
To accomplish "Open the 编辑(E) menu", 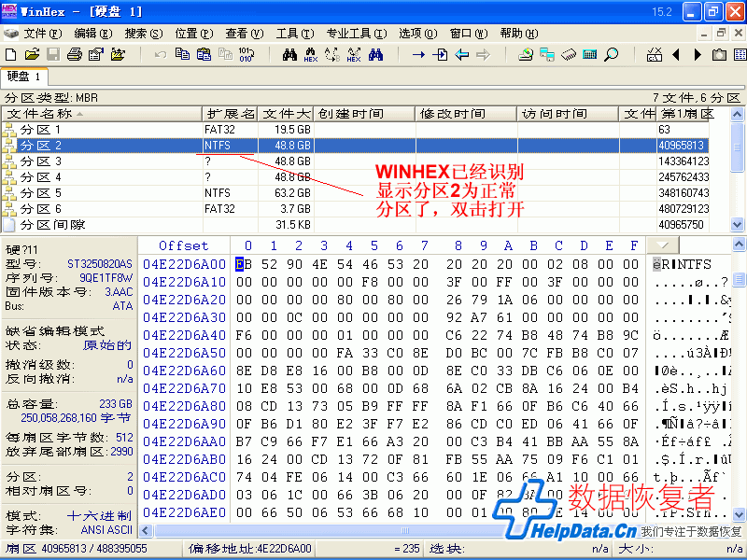I will [93, 34].
